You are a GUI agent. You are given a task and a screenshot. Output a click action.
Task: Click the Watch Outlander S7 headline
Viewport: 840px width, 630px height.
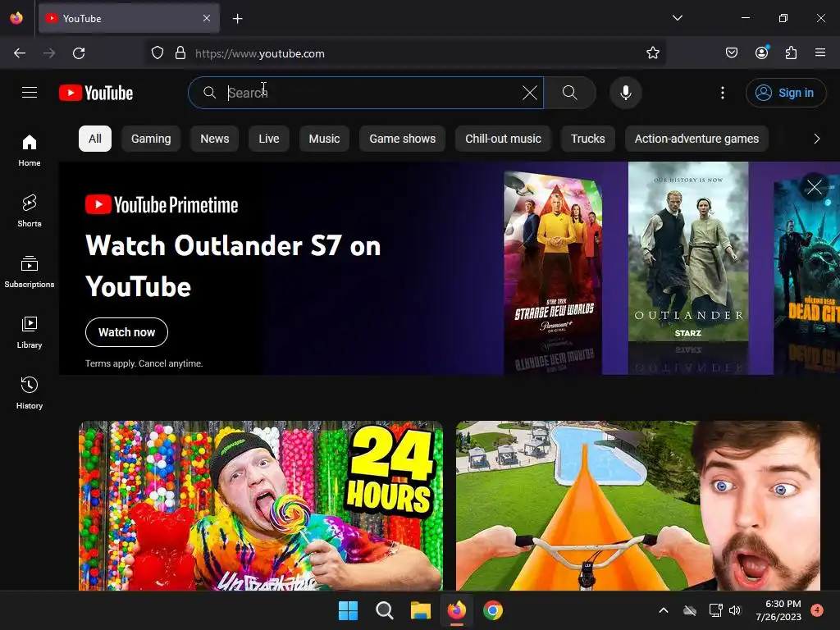coord(233,266)
